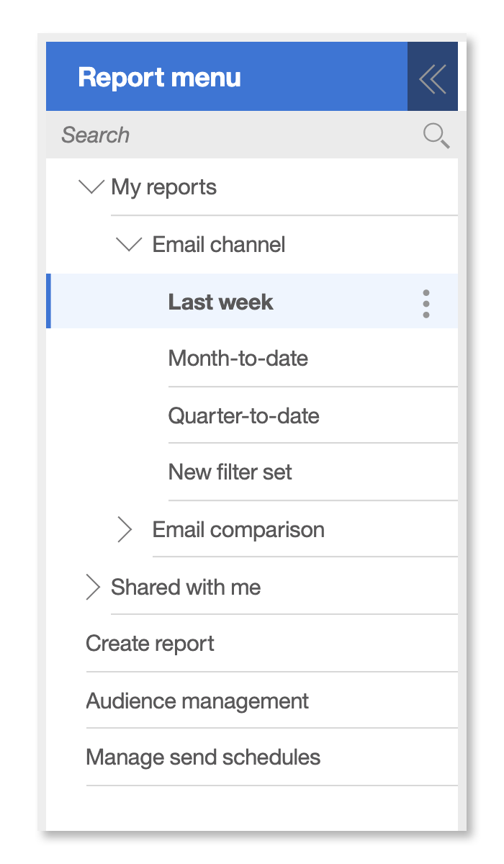Expand the Shared with me arrow
504x864 pixels.
92,587
